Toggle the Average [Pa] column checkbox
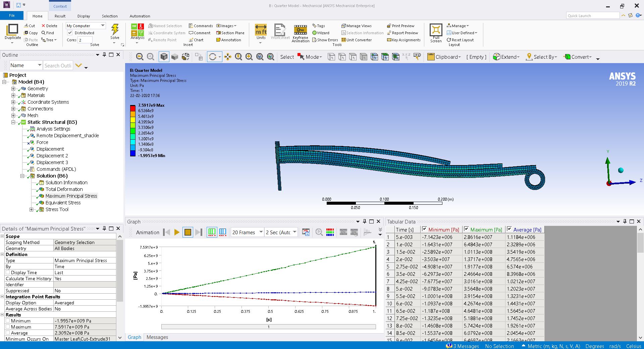 click(x=509, y=229)
